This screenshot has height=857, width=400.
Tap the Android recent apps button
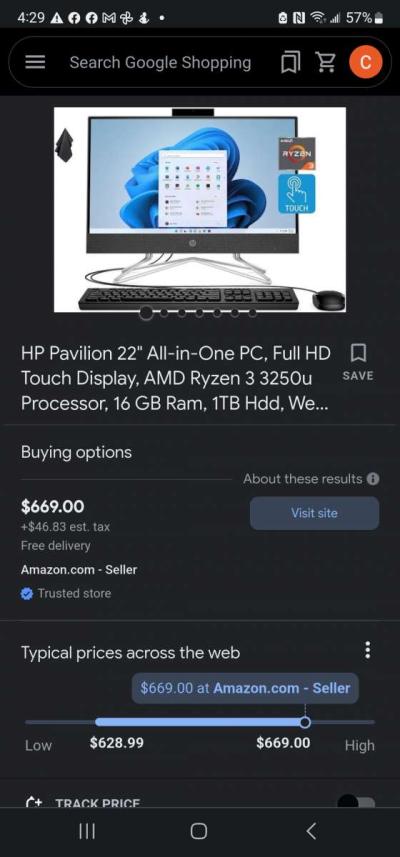coord(87,831)
